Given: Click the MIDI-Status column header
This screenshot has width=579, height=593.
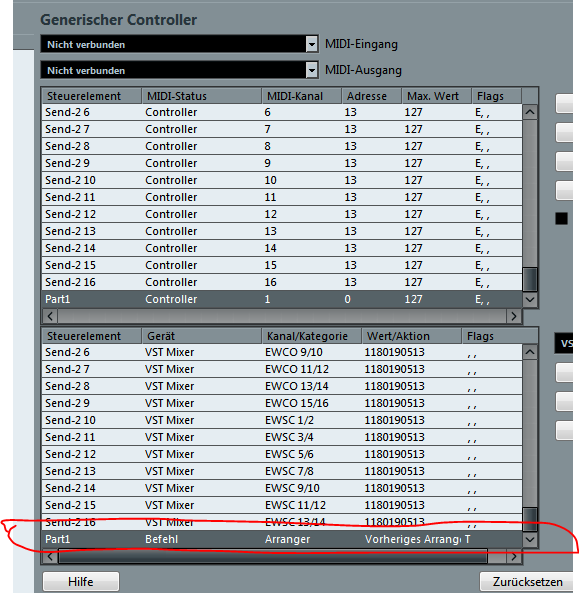Looking at the screenshot, I should point(202,96).
